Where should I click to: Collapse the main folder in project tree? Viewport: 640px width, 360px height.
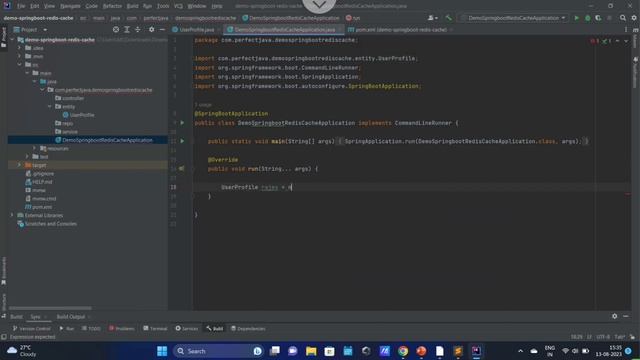pos(27,73)
